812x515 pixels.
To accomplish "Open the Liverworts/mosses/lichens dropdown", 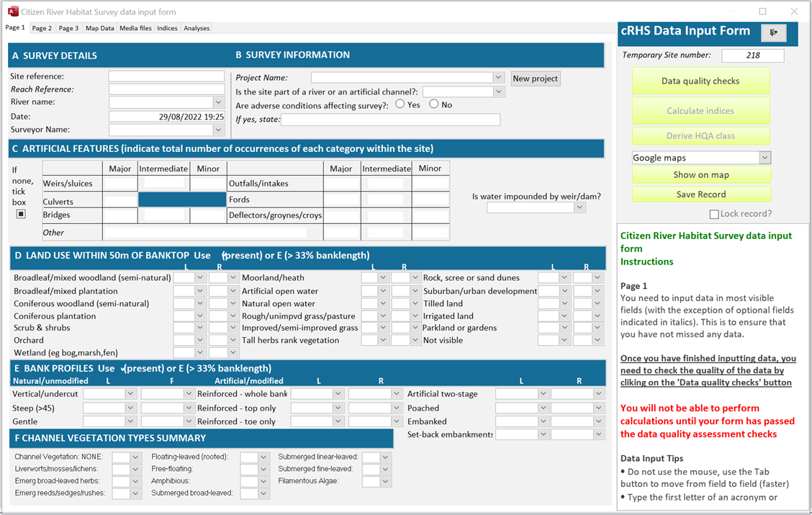I will pyautogui.click(x=135, y=469).
